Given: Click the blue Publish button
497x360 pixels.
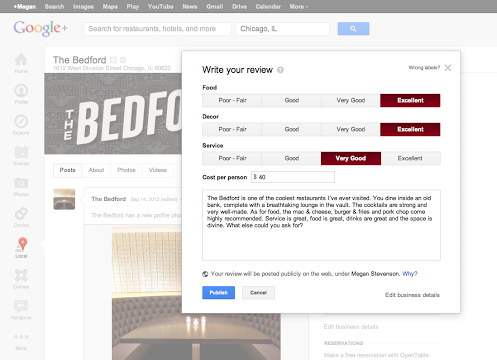Looking at the screenshot, I should point(218,293).
